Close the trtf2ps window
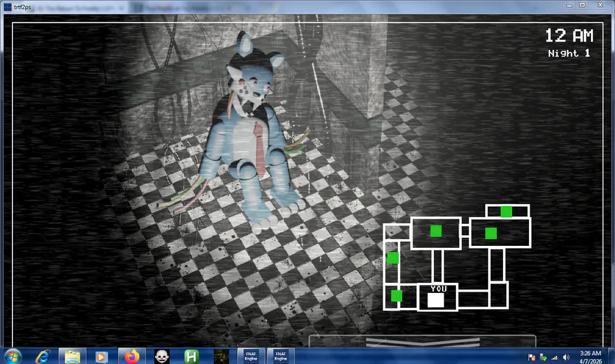The image size is (615, 364). click(600, 5)
